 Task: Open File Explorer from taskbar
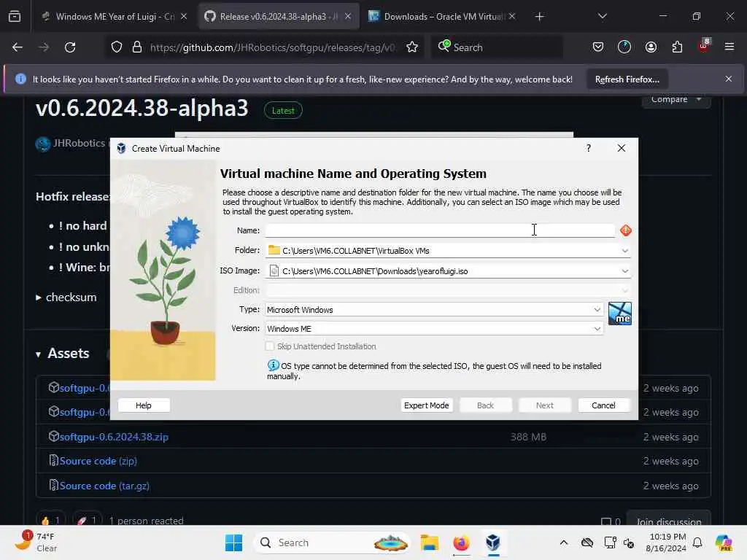click(x=429, y=542)
